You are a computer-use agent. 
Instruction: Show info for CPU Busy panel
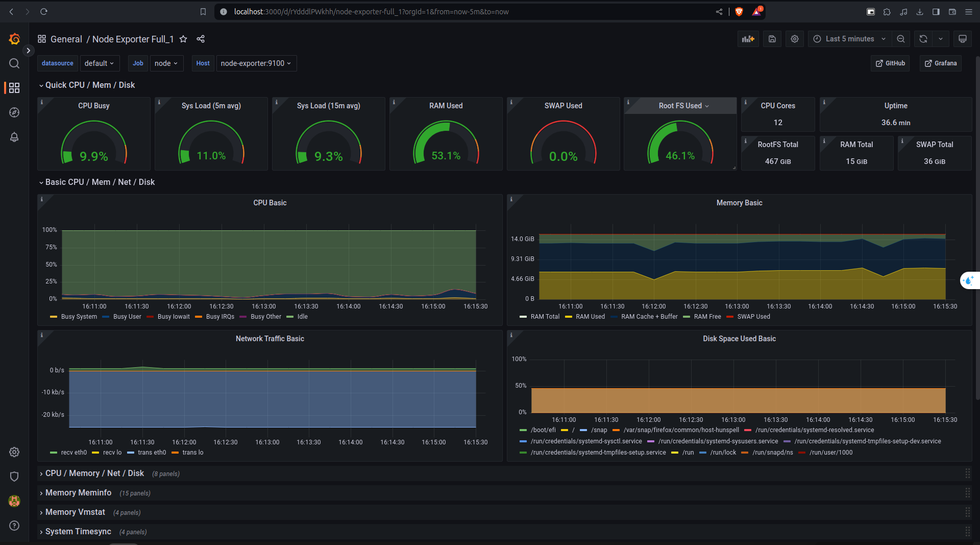click(42, 102)
